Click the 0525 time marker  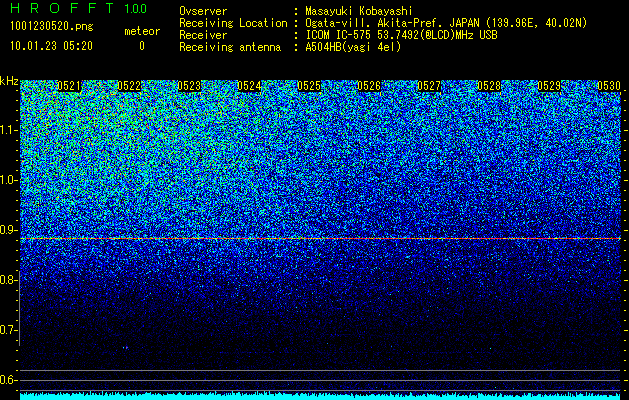309,86
